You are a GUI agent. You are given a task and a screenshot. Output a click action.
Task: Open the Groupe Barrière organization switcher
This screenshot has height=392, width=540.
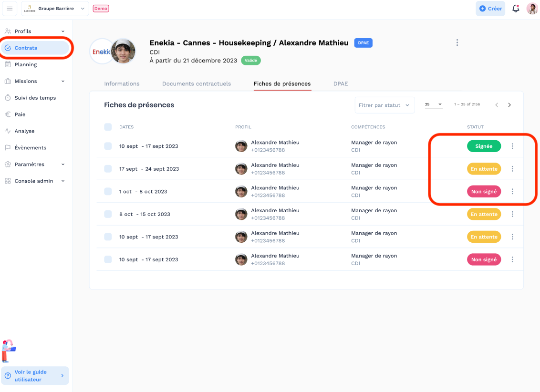[x=55, y=9]
